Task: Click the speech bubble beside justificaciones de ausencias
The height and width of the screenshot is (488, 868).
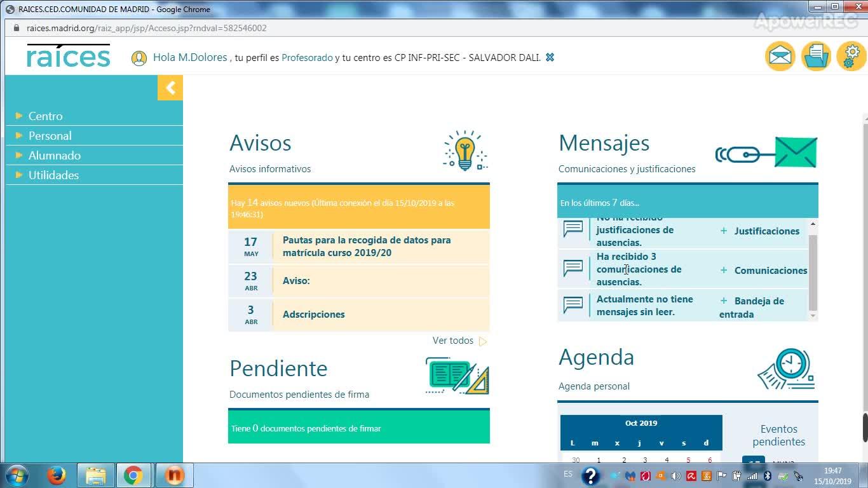Action: tap(573, 229)
